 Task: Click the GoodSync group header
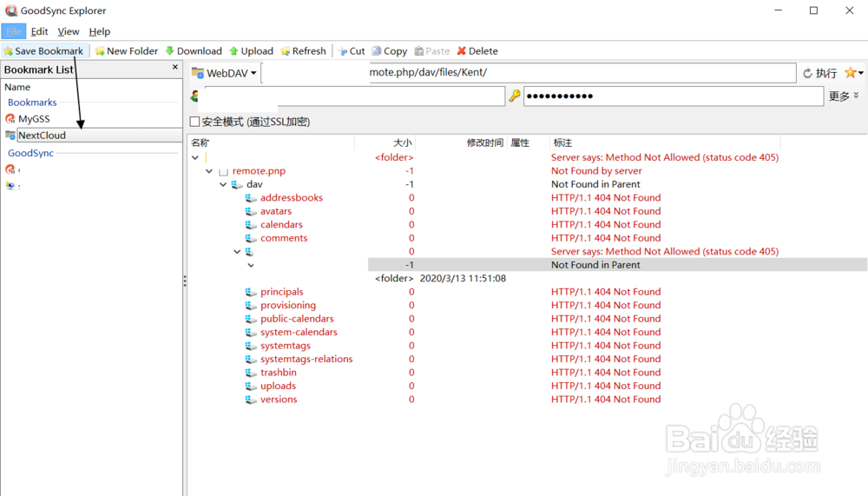pos(30,153)
